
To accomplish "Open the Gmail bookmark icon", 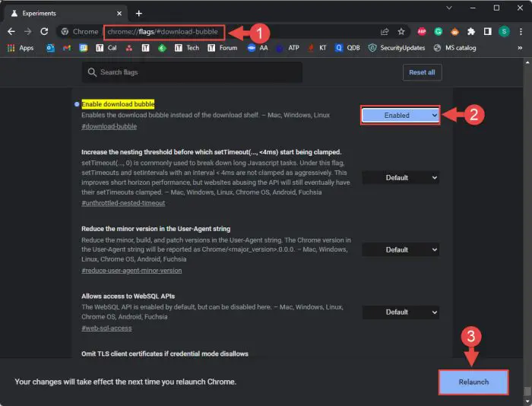I will point(67,48).
